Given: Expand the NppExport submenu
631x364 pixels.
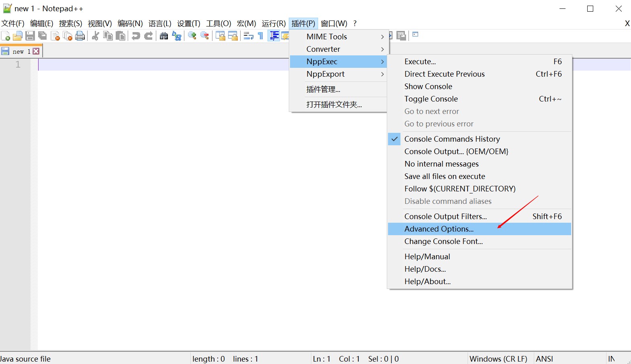Looking at the screenshot, I should (338, 74).
